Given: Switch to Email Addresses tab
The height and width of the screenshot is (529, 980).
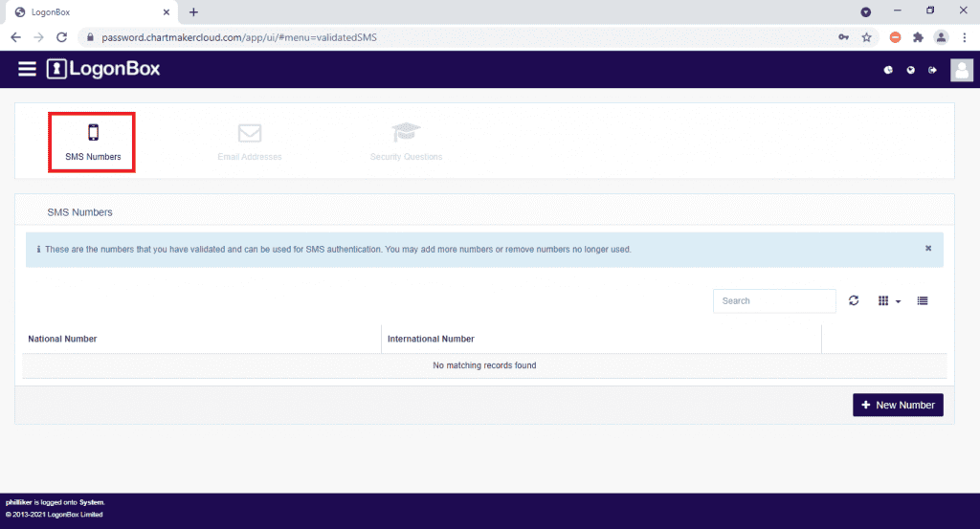Looking at the screenshot, I should tap(250, 143).
